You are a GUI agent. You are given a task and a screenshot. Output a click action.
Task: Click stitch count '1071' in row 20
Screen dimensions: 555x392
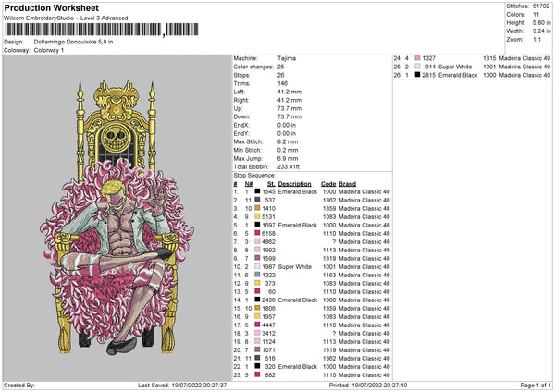pyautogui.click(x=268, y=349)
